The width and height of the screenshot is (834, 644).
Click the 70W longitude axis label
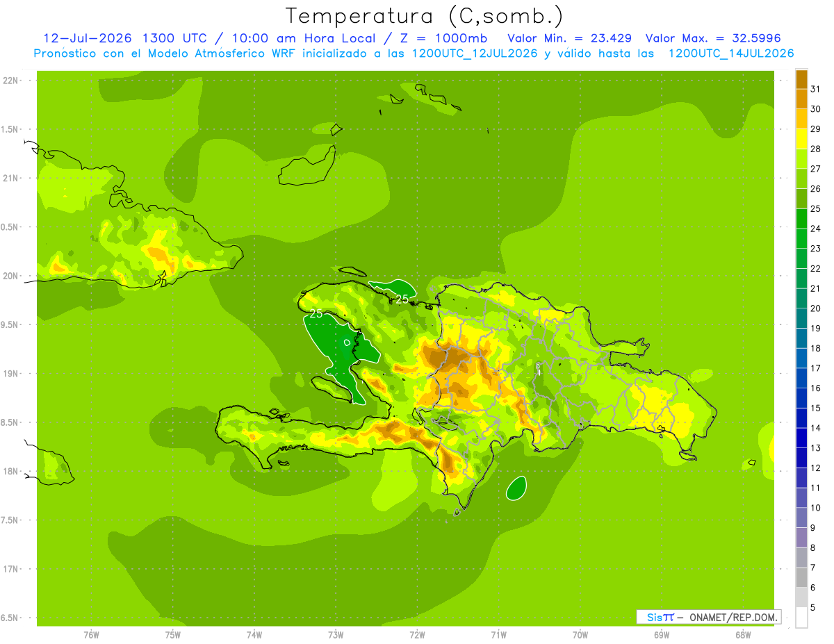coord(580,635)
